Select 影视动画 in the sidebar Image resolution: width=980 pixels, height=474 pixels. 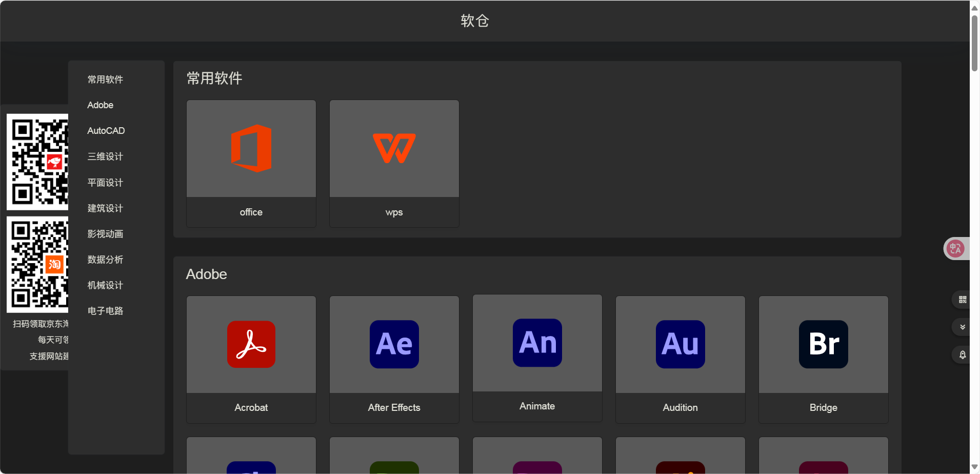(x=105, y=234)
